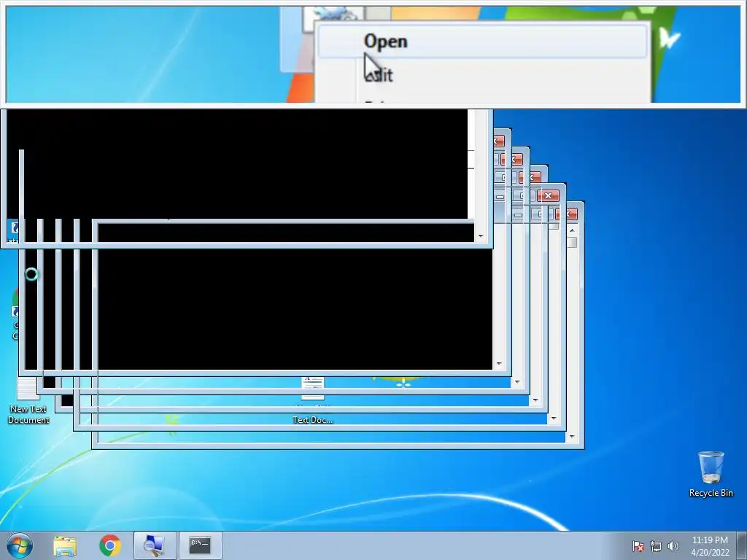
Task: Select the Recycle Bin desktop icon
Action: coord(711,474)
